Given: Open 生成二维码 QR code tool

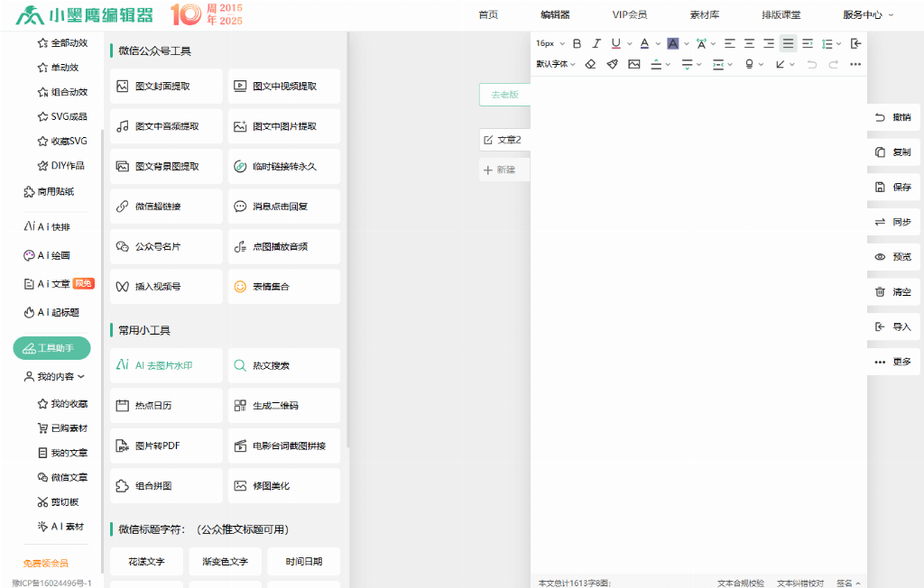Looking at the screenshot, I should 284,406.
